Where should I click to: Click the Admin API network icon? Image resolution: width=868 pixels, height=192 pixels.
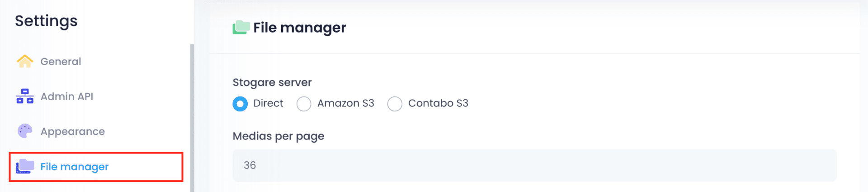pyautogui.click(x=25, y=96)
